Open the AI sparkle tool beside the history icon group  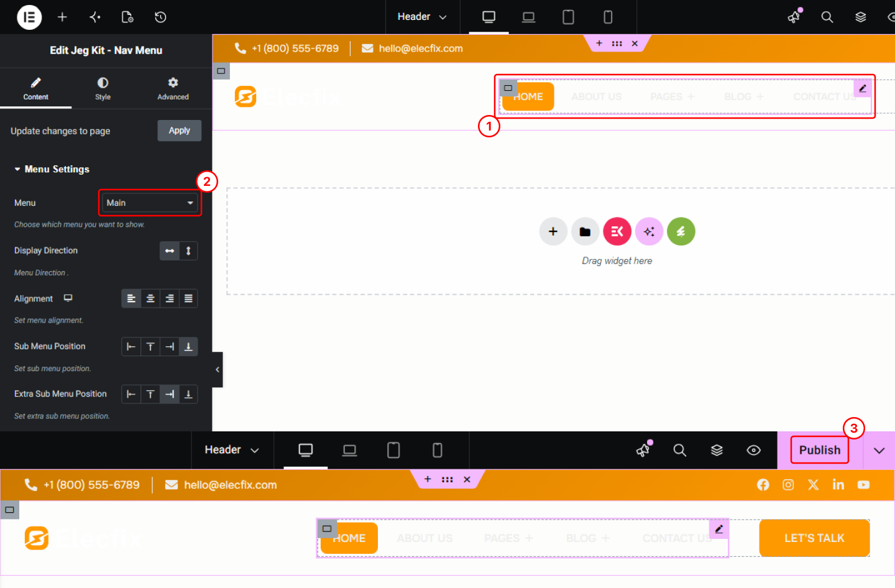pos(95,17)
